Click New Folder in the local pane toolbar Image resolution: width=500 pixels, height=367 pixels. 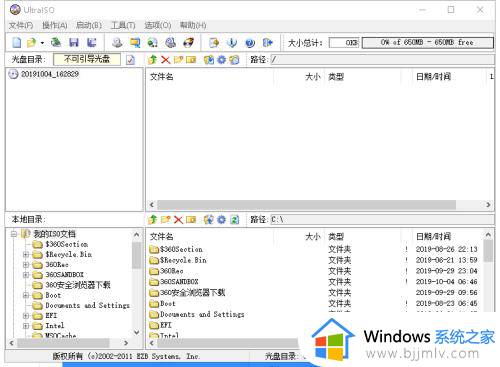point(166,220)
